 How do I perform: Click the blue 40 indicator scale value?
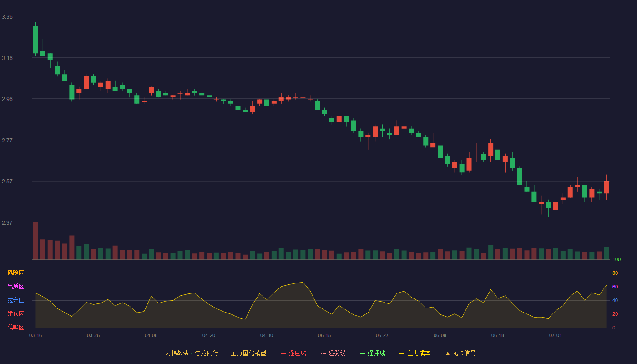[x=615, y=300]
